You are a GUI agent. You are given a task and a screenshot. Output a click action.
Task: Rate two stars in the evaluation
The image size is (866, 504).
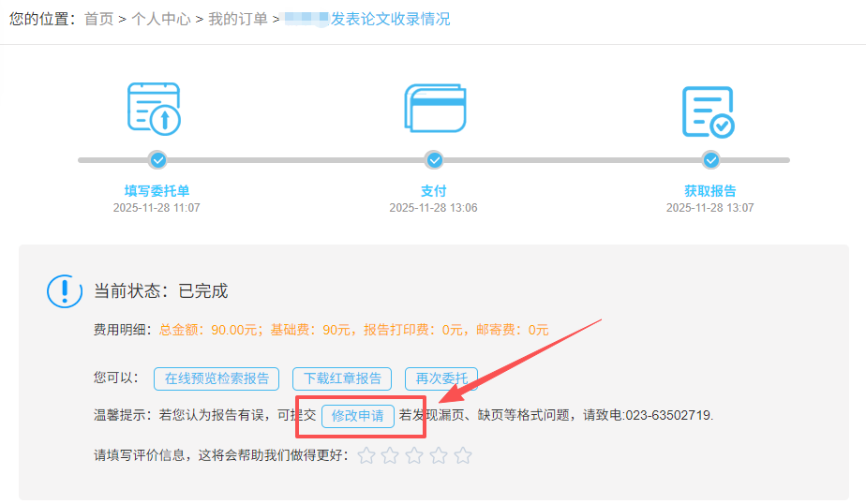tap(390, 456)
